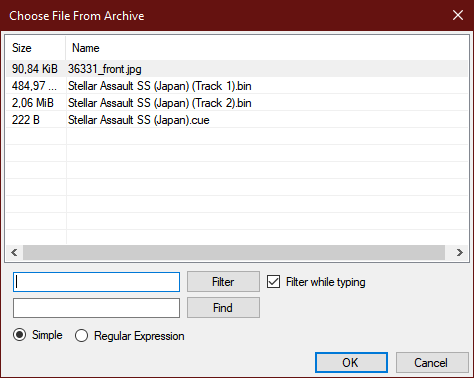The image size is (474, 378).
Task: Select Stellar Assault SS (Japan) (Track 1).bin
Action: point(237,86)
